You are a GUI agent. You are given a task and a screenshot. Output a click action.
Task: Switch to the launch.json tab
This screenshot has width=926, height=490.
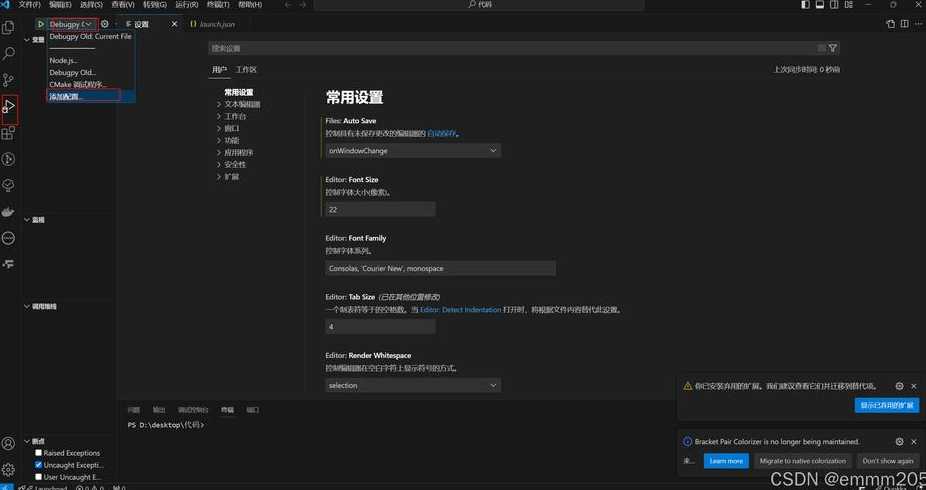click(x=213, y=24)
